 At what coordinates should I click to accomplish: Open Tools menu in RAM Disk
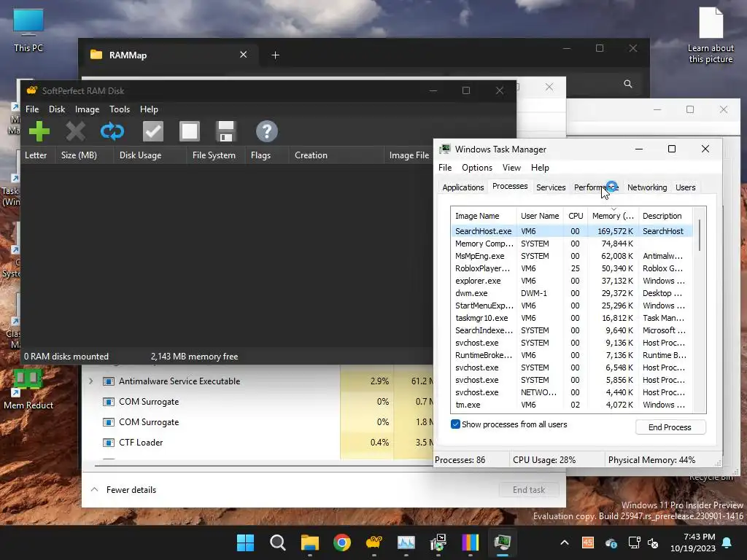tap(120, 109)
